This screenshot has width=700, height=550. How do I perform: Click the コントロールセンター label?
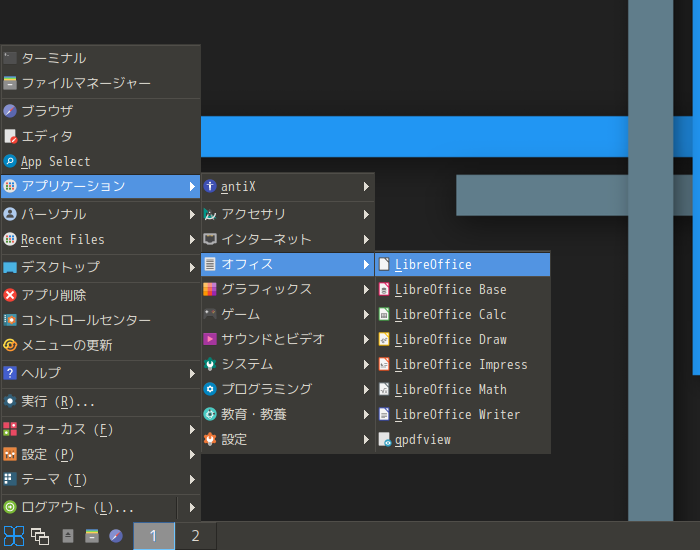coord(86,320)
